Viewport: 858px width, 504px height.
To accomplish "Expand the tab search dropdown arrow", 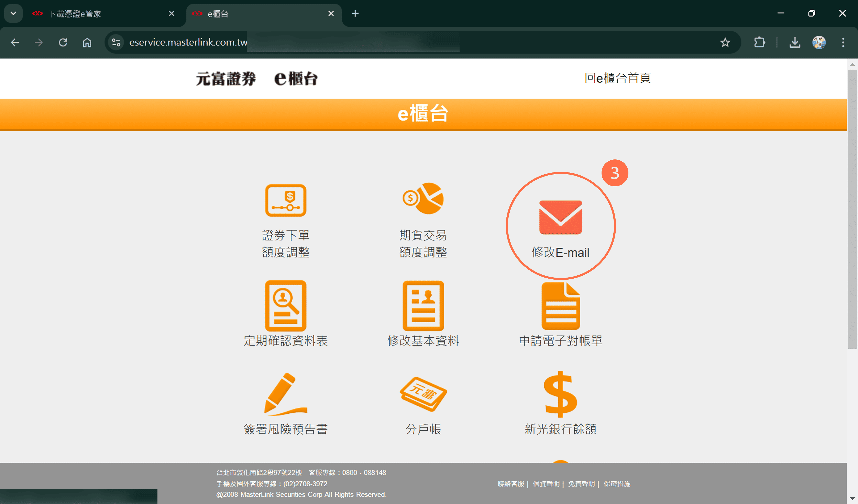I will click(x=13, y=14).
